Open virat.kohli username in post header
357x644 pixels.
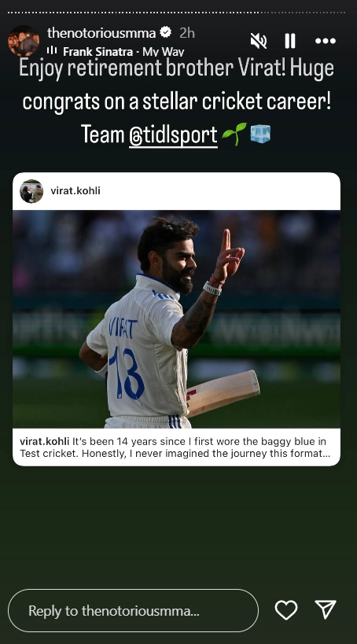pos(75,190)
